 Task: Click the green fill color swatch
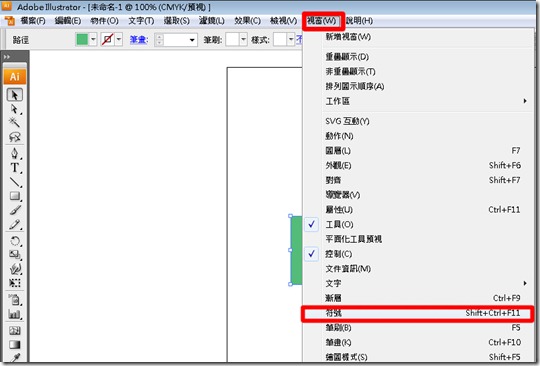coord(82,40)
